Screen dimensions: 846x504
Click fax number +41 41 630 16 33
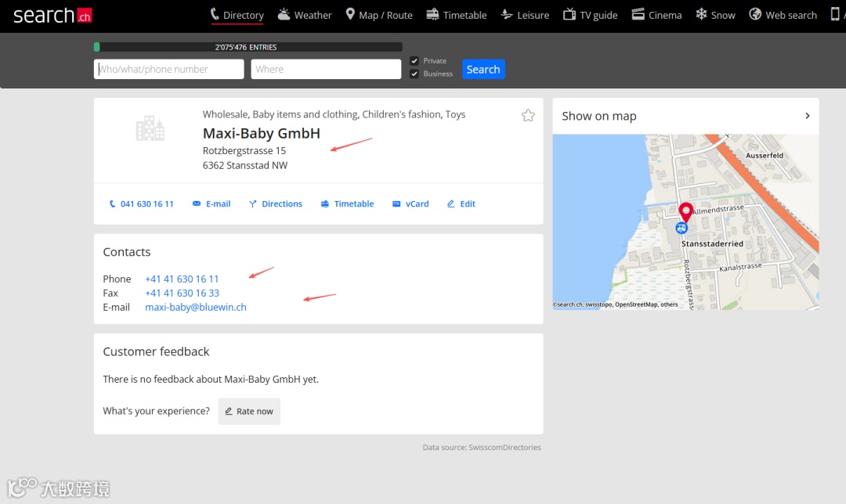(182, 293)
